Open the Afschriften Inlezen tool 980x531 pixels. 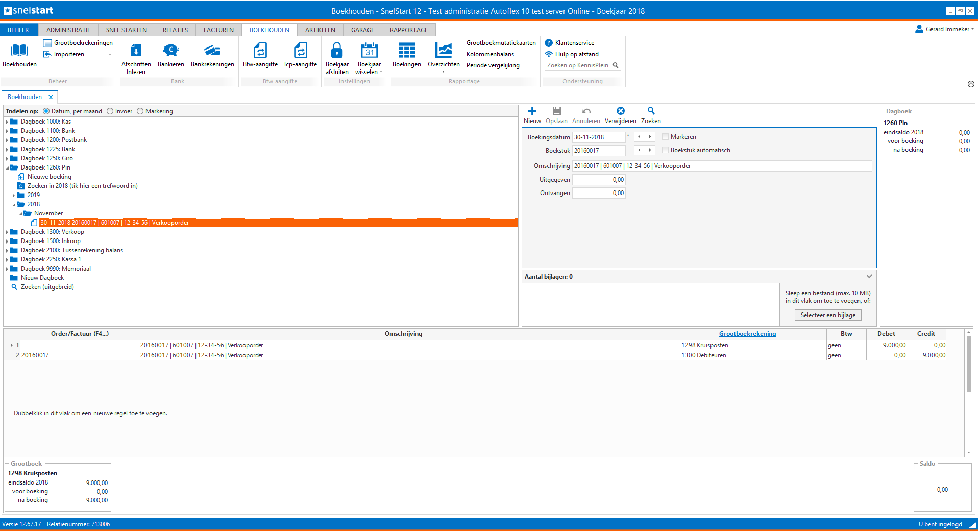[x=136, y=51]
